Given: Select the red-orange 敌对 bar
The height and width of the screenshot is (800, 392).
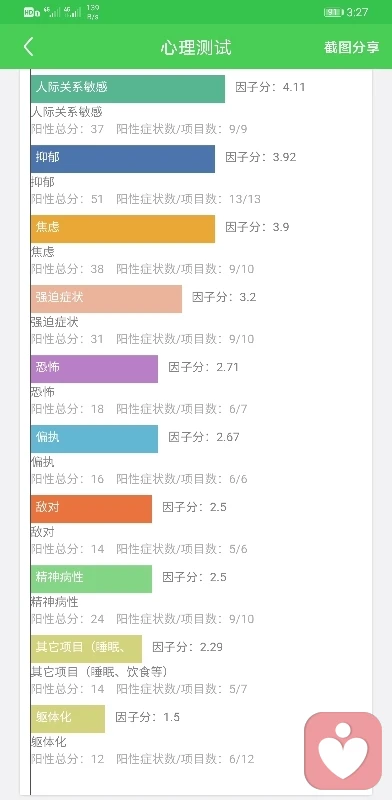Looking at the screenshot, I should point(91,508).
